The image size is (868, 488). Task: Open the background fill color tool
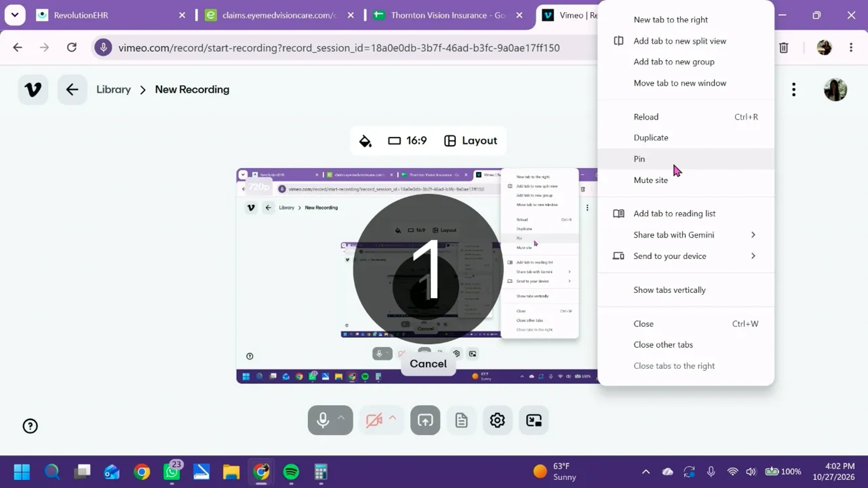tap(365, 141)
